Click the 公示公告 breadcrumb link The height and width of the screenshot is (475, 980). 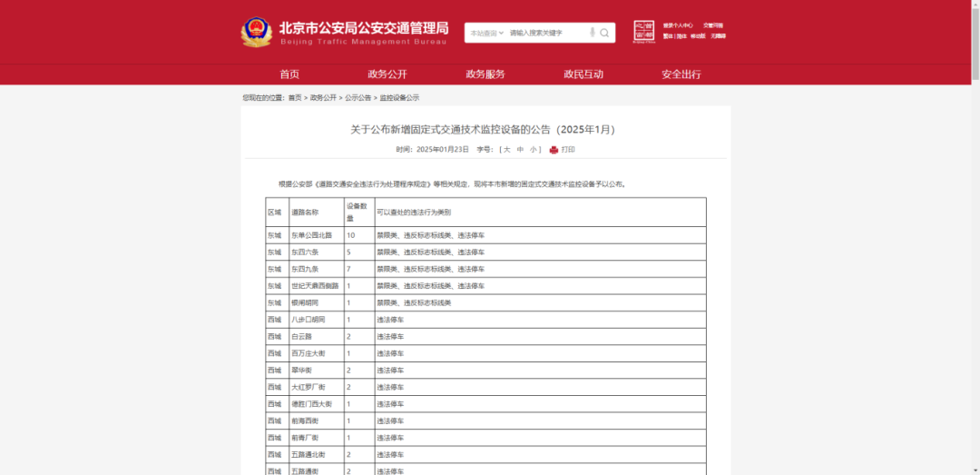click(x=358, y=97)
